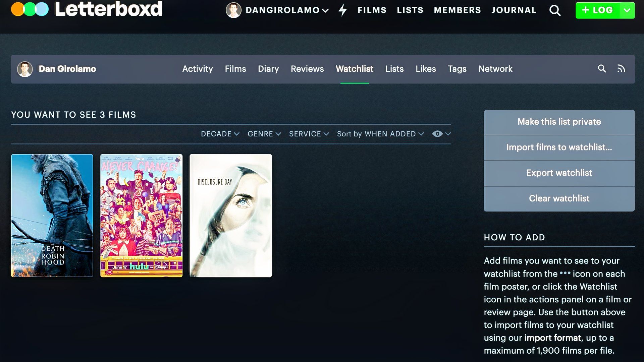Viewport: 644px width, 362px height.
Task: Open the top navigation search magnifier
Action: pyautogui.click(x=555, y=10)
